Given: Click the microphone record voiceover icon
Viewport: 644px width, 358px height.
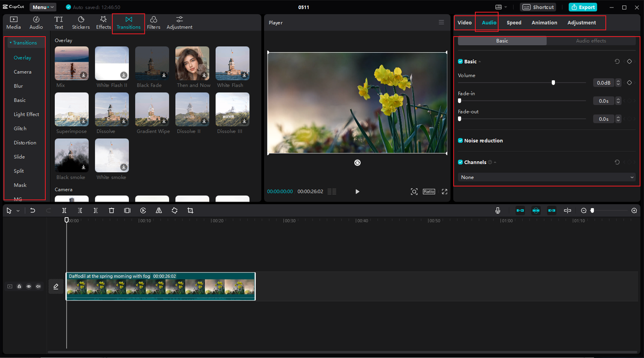Looking at the screenshot, I should click(498, 211).
